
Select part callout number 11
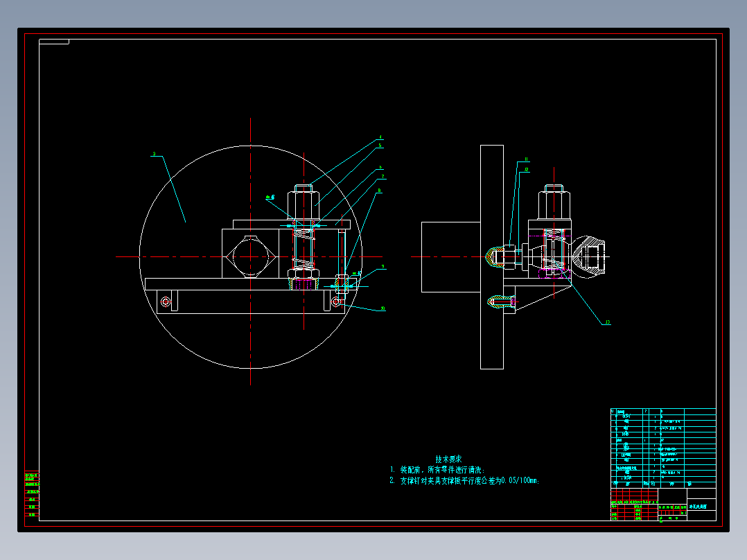tap(526, 159)
